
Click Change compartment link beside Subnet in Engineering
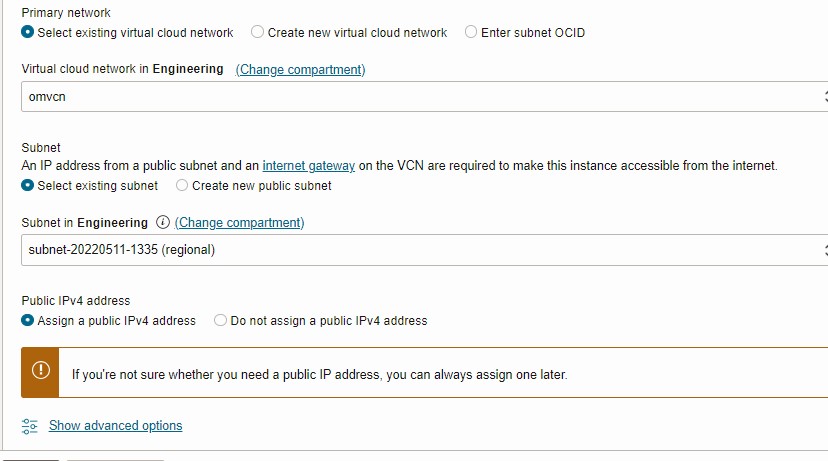(x=240, y=223)
